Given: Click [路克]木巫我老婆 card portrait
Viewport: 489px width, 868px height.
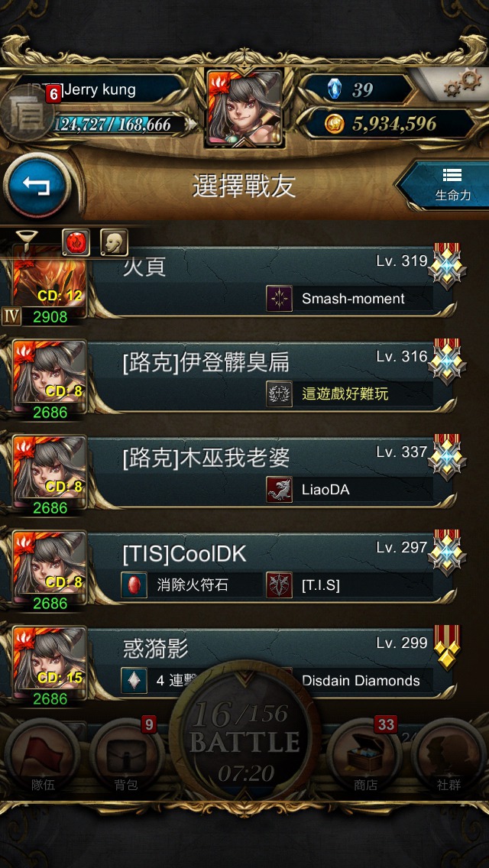Looking at the screenshot, I should pyautogui.click(x=50, y=472).
